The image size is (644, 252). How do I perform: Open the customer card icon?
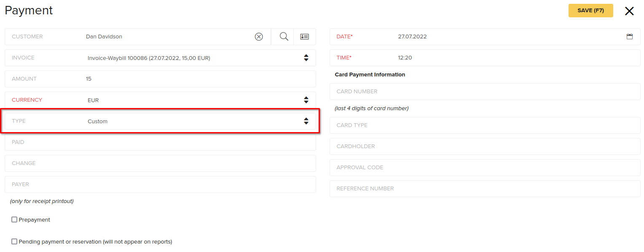click(x=304, y=37)
